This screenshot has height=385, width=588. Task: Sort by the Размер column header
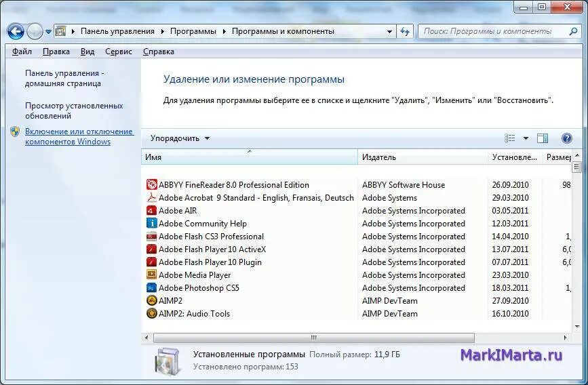click(x=557, y=157)
